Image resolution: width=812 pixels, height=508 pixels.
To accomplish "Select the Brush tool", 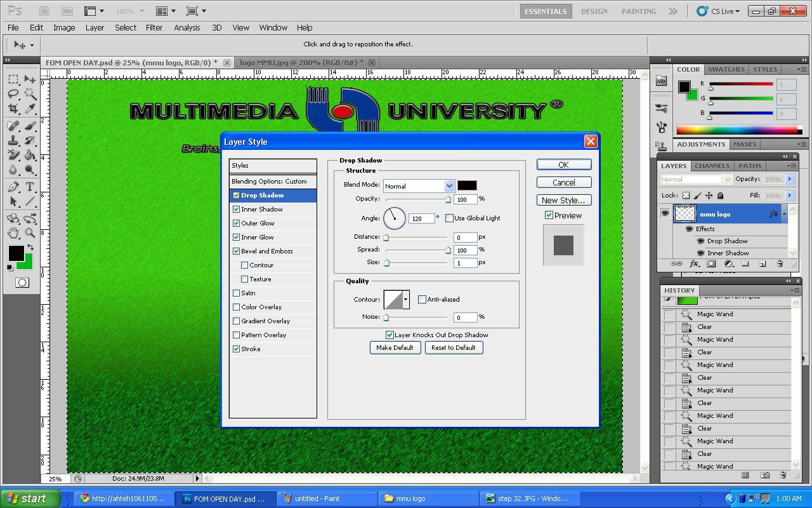I will [30, 126].
